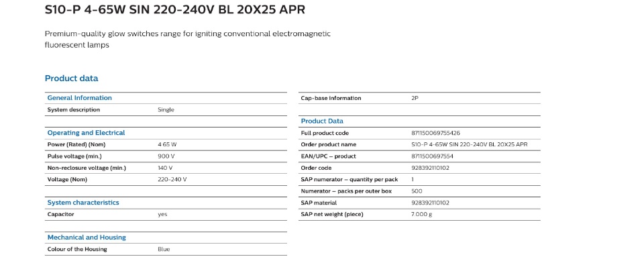Viewport: 644px width, 257px height.
Task: Click the Order code value 928392110102
Action: (x=430, y=168)
